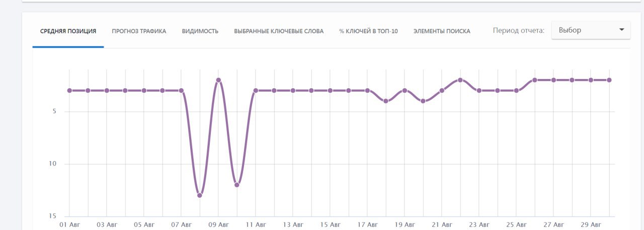Click the y-axis value 15
The width and height of the screenshot is (644, 230).
(52, 216)
